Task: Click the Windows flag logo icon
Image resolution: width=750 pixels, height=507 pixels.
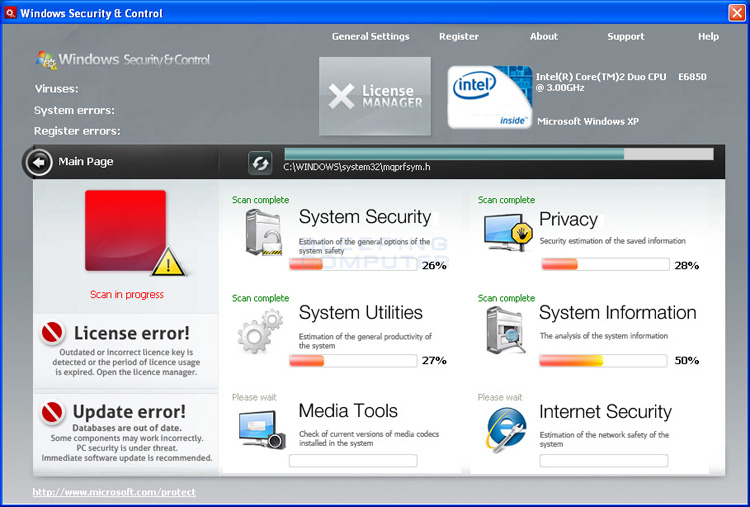Action: pos(46,60)
